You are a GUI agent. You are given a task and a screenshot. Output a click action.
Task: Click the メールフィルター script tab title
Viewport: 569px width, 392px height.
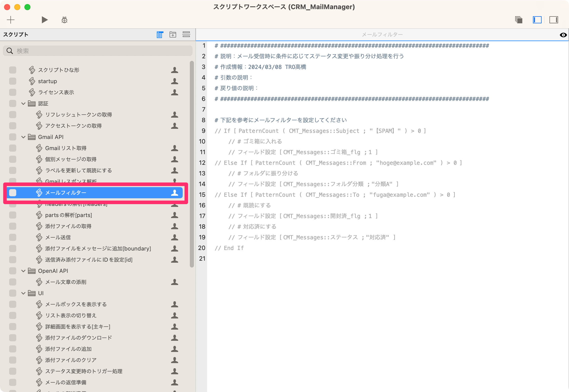point(382,34)
